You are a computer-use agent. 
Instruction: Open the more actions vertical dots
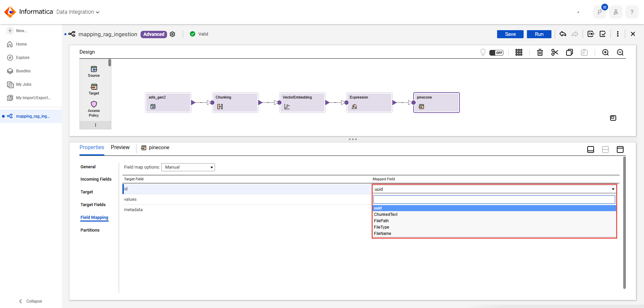tap(618, 34)
